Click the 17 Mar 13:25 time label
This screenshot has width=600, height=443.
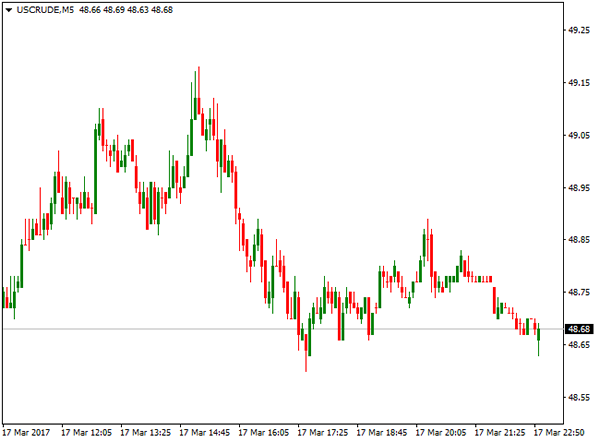(145, 433)
